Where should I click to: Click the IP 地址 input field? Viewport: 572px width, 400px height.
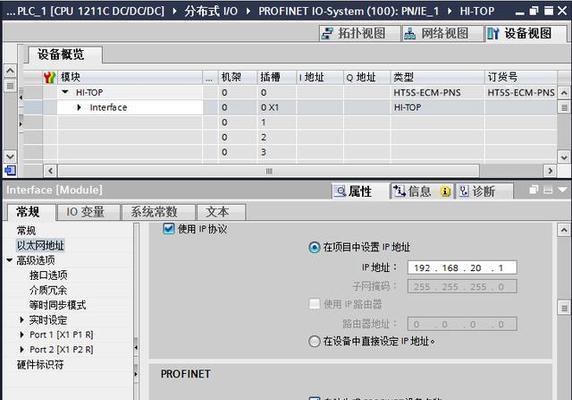coord(462,267)
